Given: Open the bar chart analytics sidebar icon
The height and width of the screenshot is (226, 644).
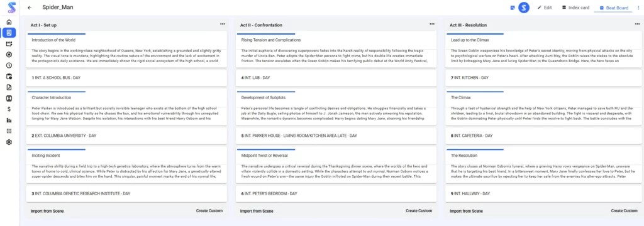Looking at the screenshot, I should pos(9,120).
